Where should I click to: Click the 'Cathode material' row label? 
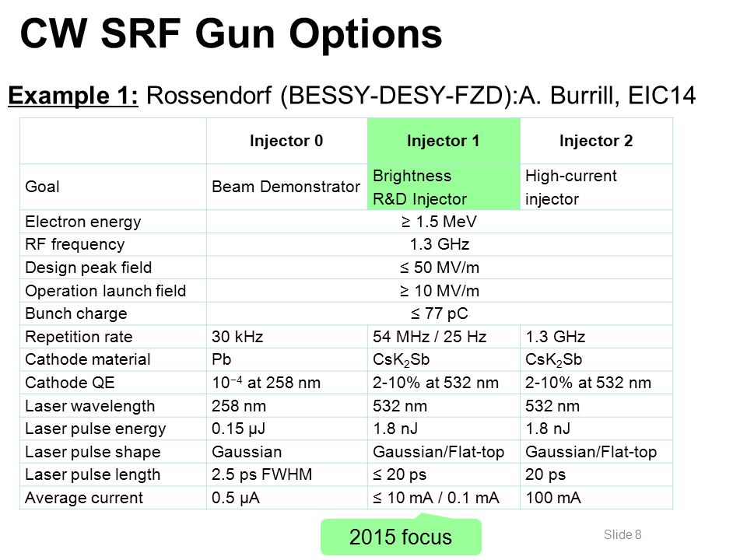point(88,359)
